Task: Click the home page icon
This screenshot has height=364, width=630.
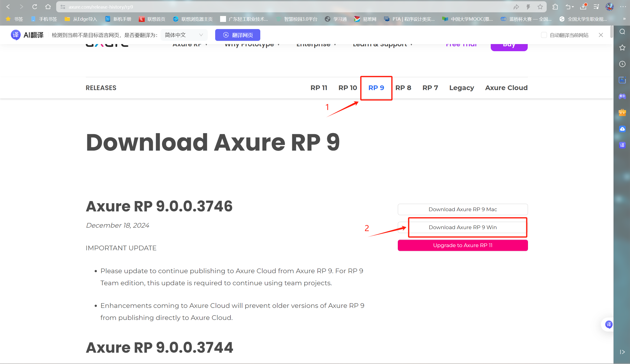Action: pyautogui.click(x=48, y=7)
